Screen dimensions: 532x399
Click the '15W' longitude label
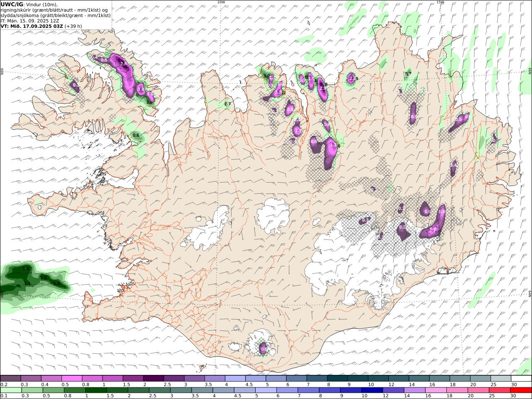440,2
